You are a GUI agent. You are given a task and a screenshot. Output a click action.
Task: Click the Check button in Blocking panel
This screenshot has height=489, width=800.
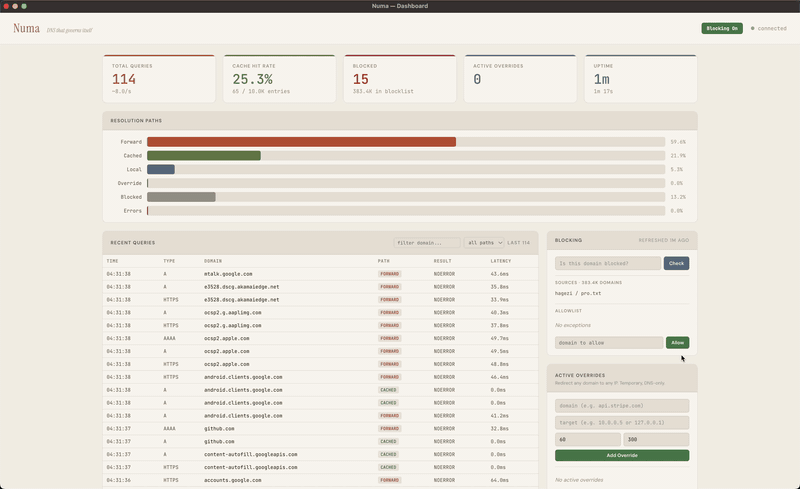tap(676, 263)
